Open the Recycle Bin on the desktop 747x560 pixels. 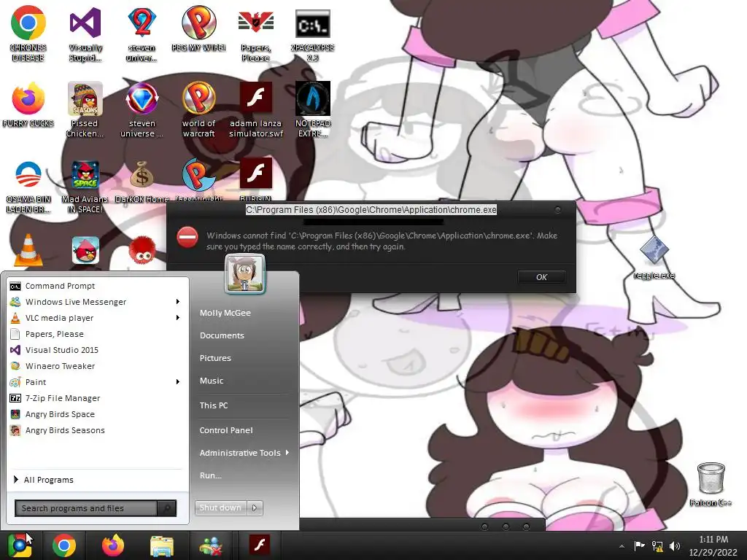click(711, 478)
